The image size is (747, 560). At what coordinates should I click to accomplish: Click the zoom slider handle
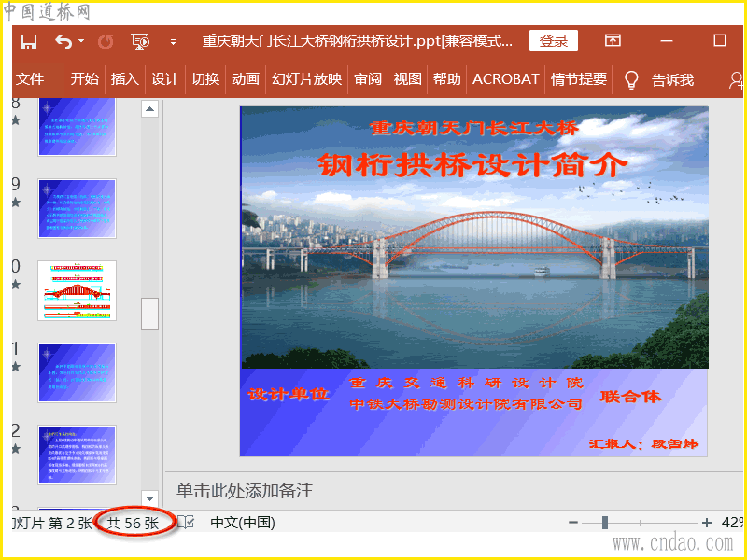(x=604, y=523)
